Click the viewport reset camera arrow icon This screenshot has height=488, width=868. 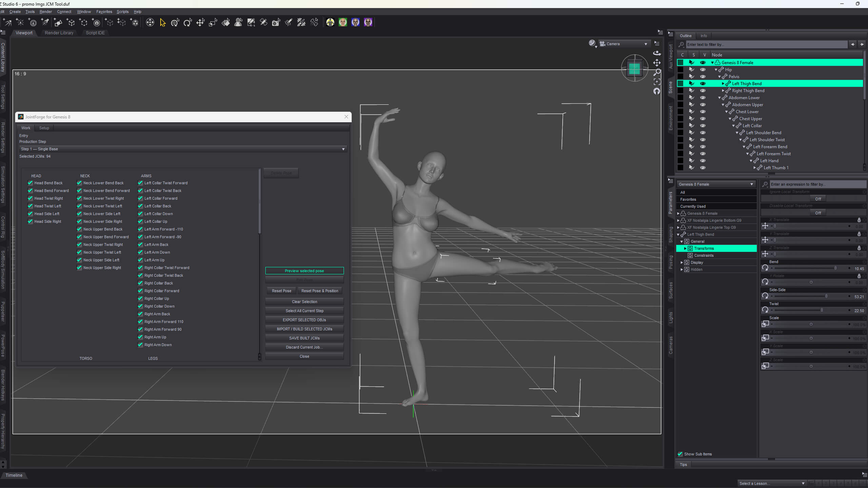657,91
